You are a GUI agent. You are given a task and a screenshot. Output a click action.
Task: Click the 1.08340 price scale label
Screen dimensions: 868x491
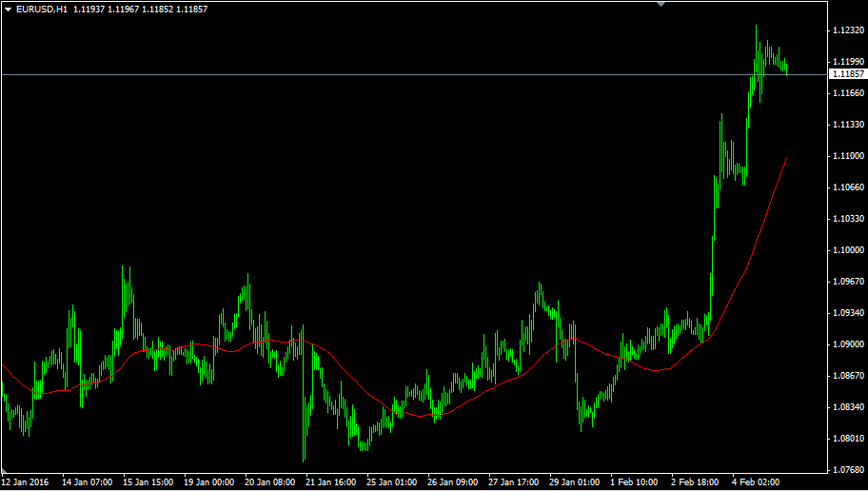pos(848,407)
